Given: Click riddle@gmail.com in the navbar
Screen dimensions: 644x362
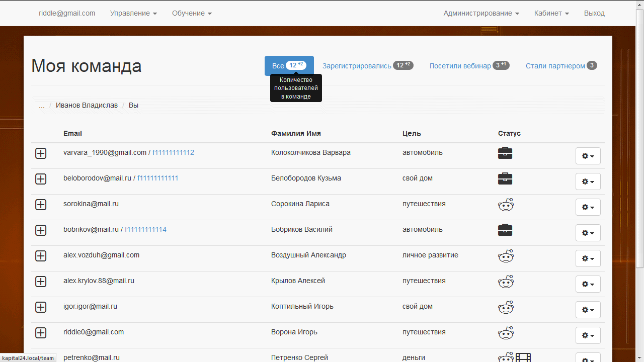Looking at the screenshot, I should pyautogui.click(x=67, y=13).
